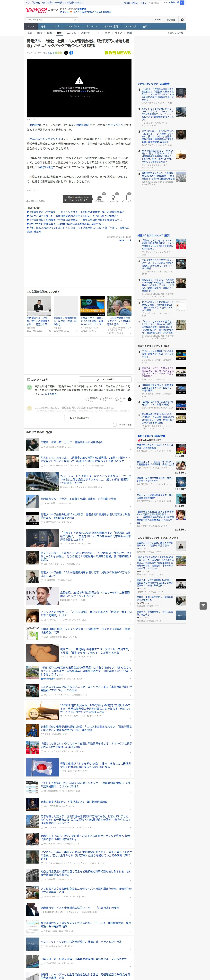Open list article 関電系、水増し数千万円か
The width and height of the screenshot is (210, 980).
coord(72,442)
